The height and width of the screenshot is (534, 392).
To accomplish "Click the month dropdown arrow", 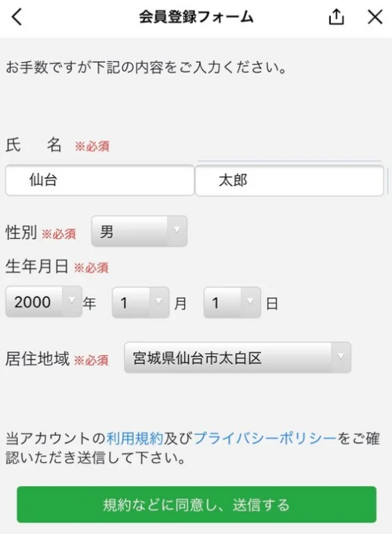I will (158, 301).
